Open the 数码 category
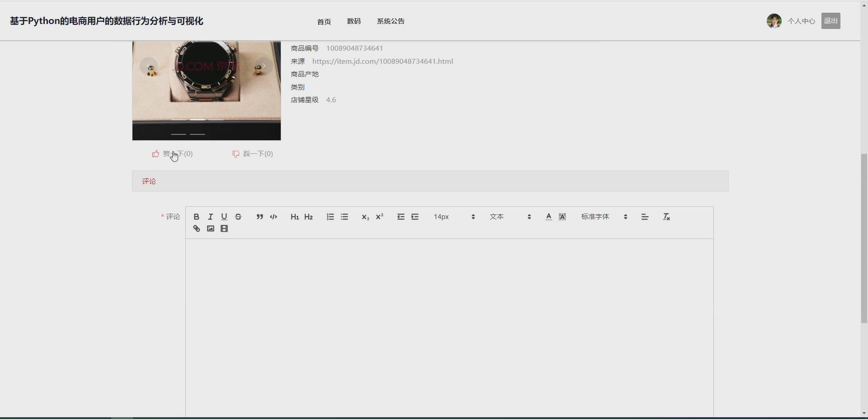Viewport: 868px width, 419px height. (354, 21)
